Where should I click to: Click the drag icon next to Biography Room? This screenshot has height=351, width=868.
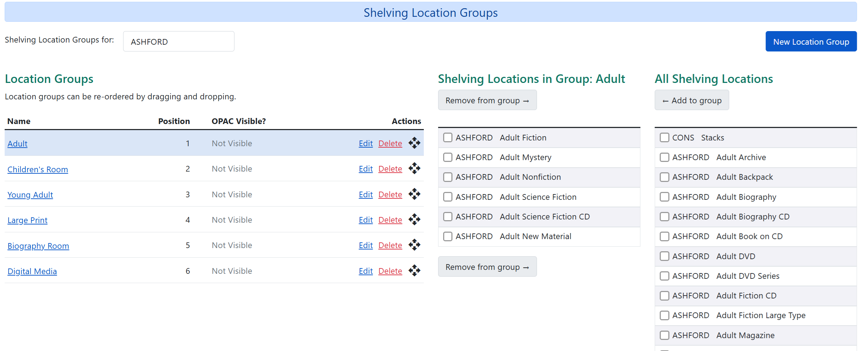(414, 245)
